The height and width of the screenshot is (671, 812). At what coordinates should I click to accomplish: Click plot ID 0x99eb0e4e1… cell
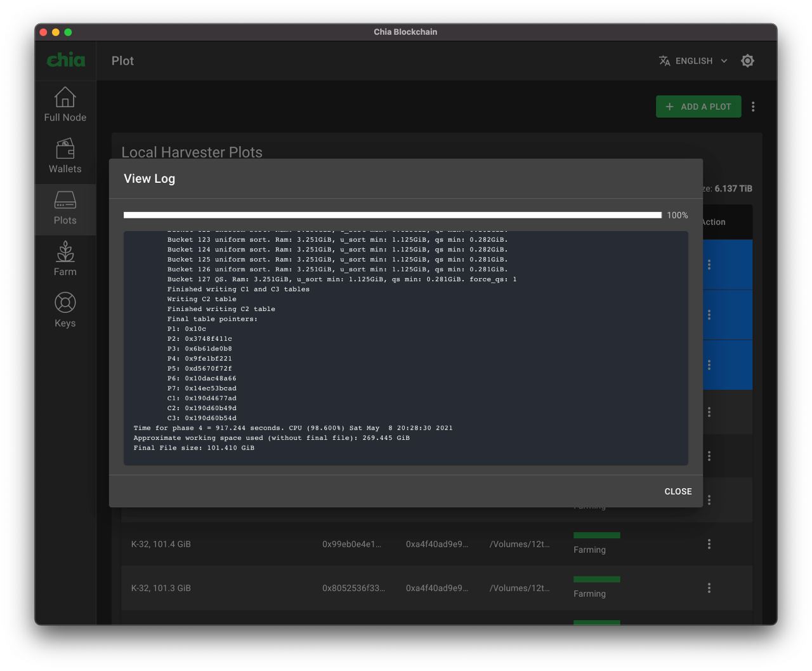click(x=352, y=544)
